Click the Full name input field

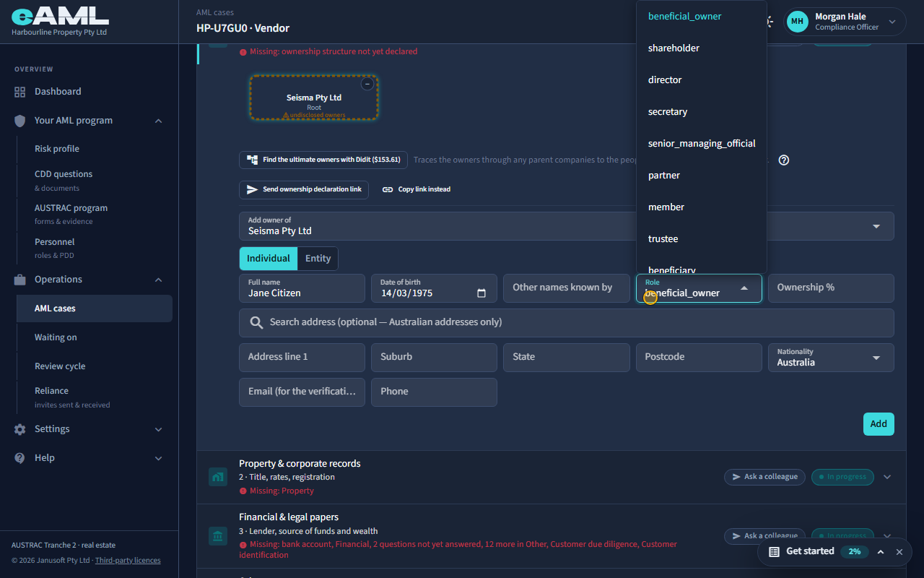click(x=302, y=288)
